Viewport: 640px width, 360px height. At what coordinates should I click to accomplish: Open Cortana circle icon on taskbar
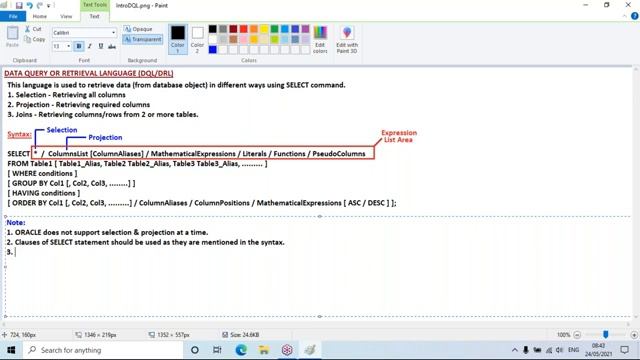point(195,350)
